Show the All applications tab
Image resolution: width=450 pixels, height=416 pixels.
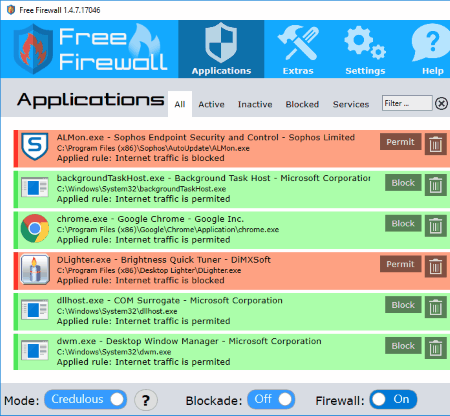[180, 104]
